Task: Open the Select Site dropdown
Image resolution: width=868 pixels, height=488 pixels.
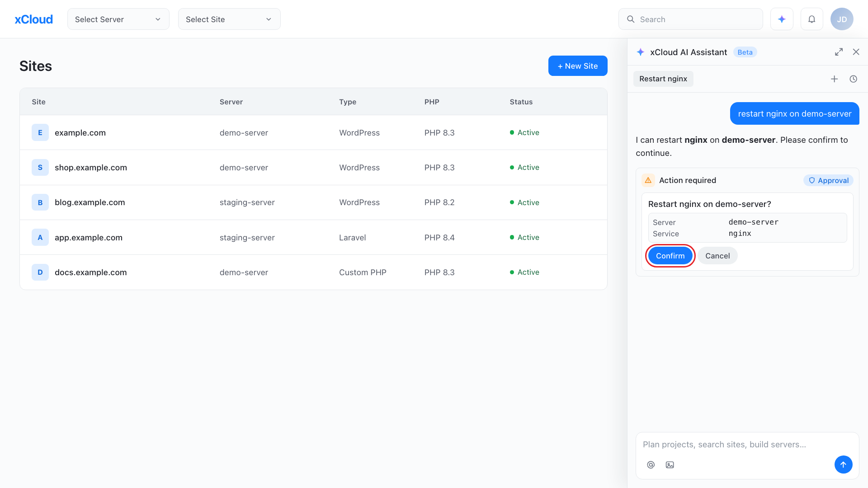Action: coord(229,19)
